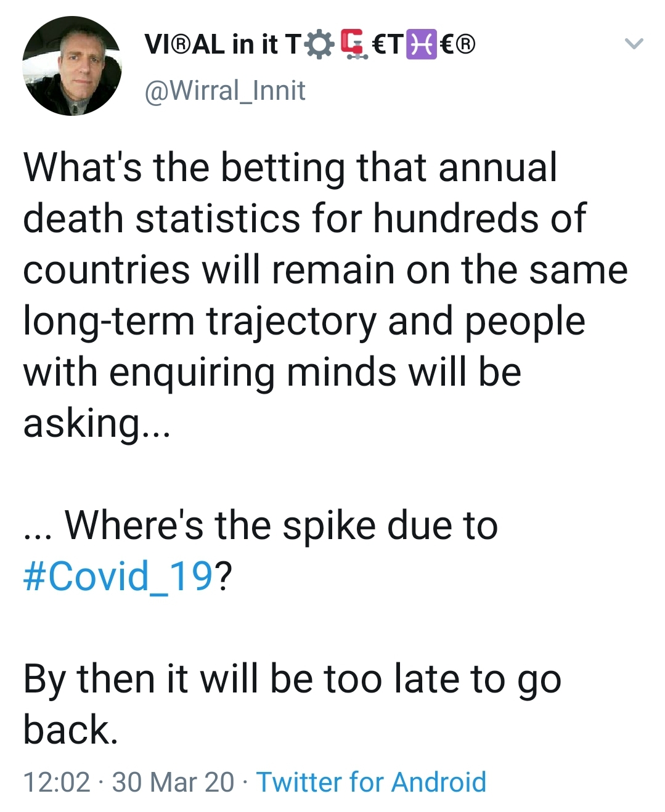Click the 'Where's the spike due to' line
665x812 pixels.
[281, 526]
